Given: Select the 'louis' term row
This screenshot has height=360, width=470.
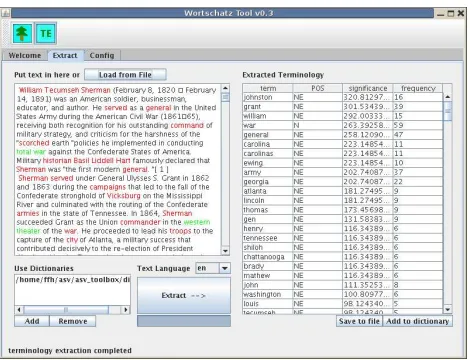Looking at the screenshot, I should [343, 304].
